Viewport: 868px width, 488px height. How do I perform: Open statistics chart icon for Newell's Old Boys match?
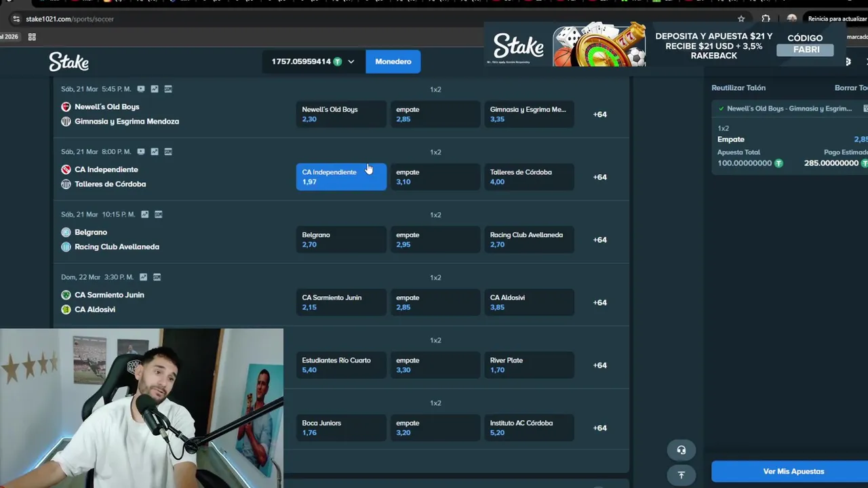pyautogui.click(x=155, y=89)
